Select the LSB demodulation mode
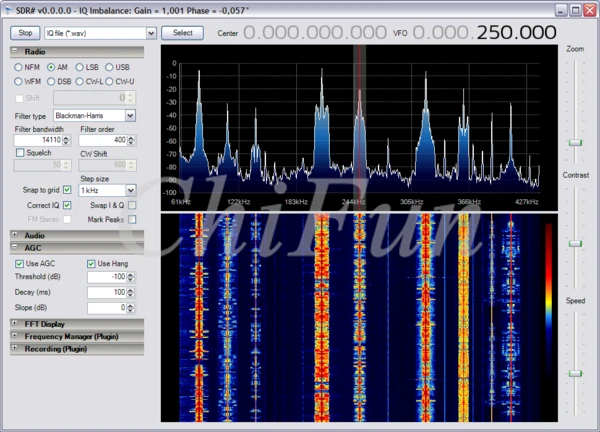The height and width of the screenshot is (432, 600). (x=79, y=67)
